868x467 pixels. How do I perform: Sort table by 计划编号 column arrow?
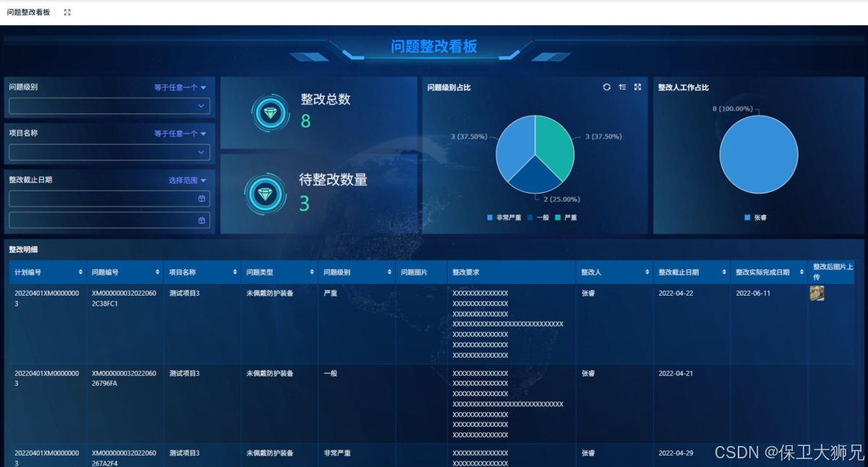click(x=80, y=273)
